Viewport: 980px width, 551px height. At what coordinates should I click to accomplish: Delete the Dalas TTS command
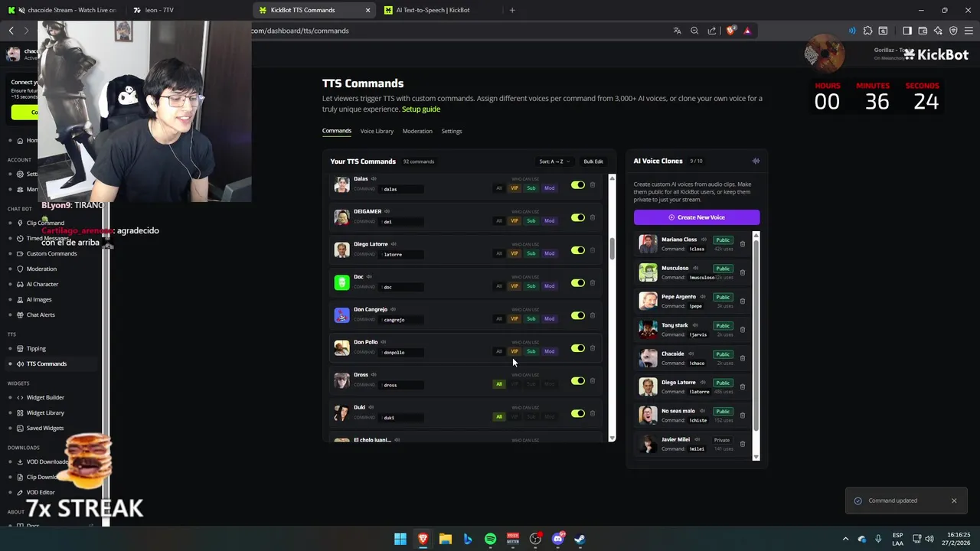click(592, 185)
